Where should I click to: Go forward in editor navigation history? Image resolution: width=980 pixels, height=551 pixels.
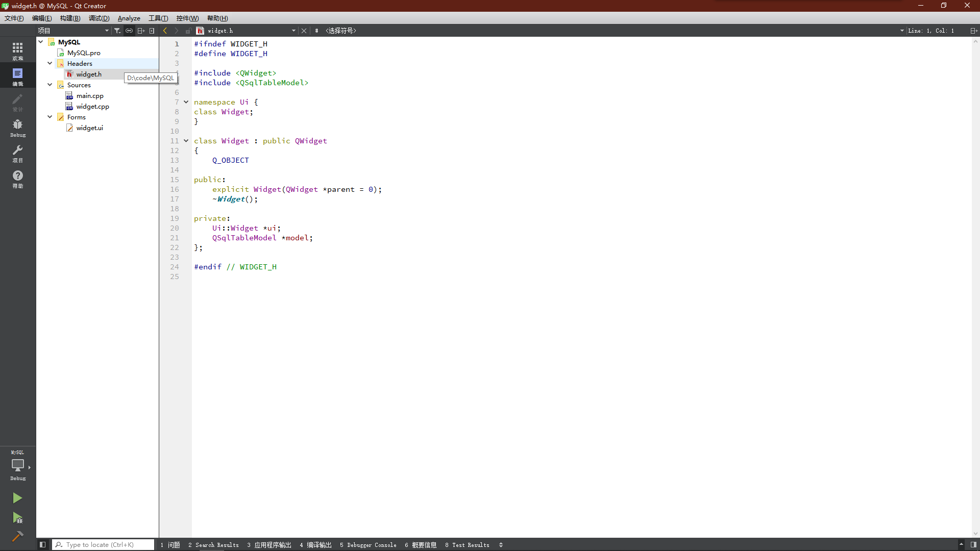(x=177, y=31)
